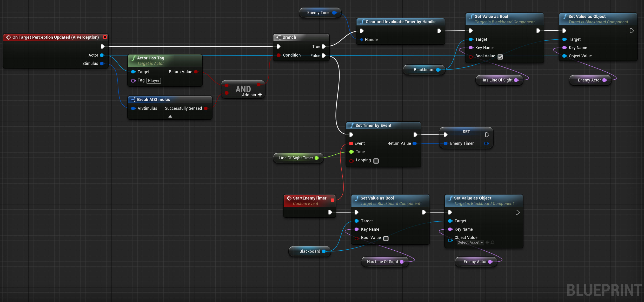Click the Add pin plus icon on the AND node
The height and width of the screenshot is (302, 644).
(260, 95)
